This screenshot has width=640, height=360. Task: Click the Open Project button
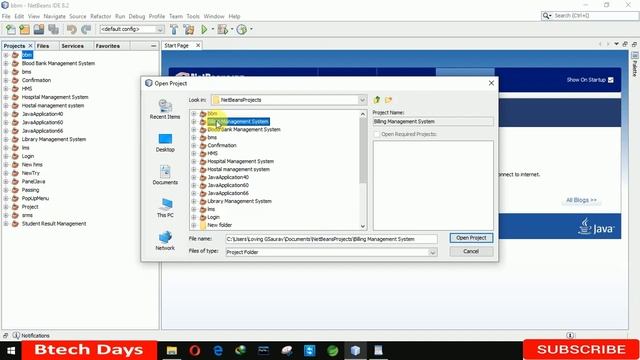coord(471,238)
